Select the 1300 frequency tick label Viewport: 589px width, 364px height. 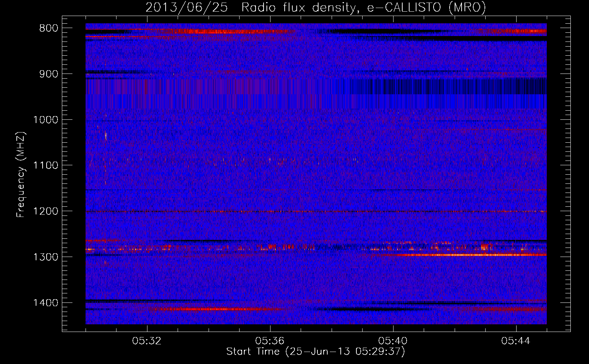tap(46, 257)
